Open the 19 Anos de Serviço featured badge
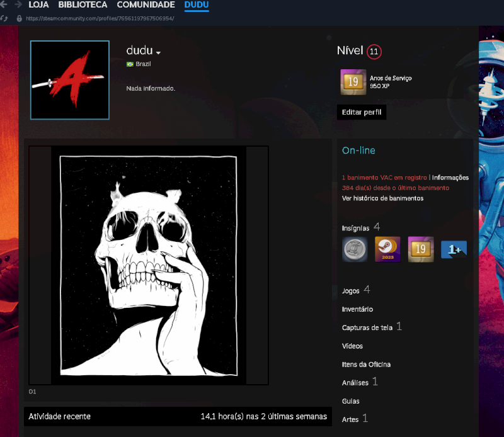 [x=353, y=82]
